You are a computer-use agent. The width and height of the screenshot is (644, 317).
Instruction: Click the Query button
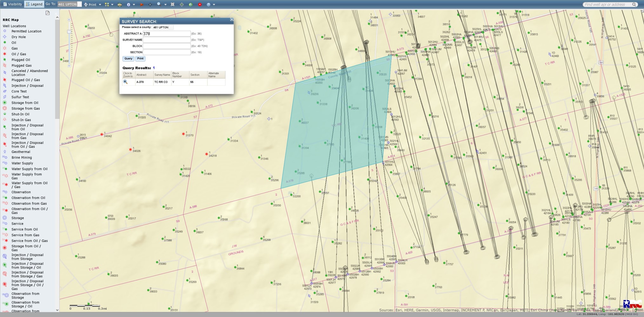click(128, 59)
